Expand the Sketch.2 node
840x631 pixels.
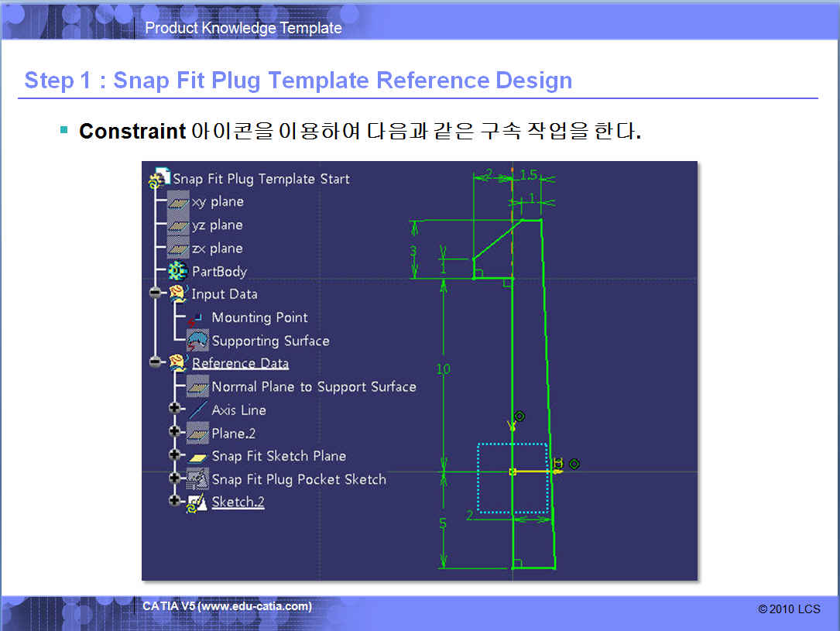pyautogui.click(x=175, y=501)
